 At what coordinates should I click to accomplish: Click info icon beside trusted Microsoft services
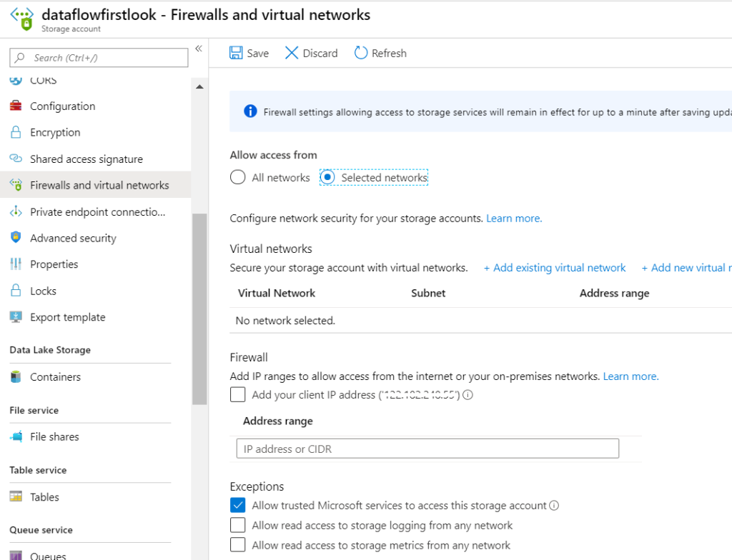tap(554, 506)
